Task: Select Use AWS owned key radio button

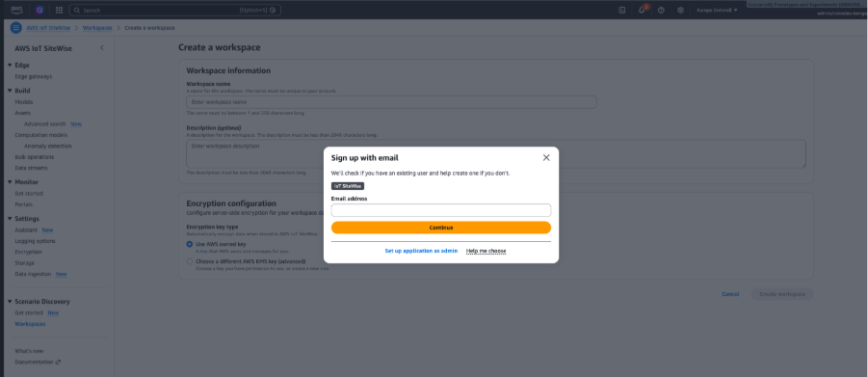Action: click(x=190, y=244)
